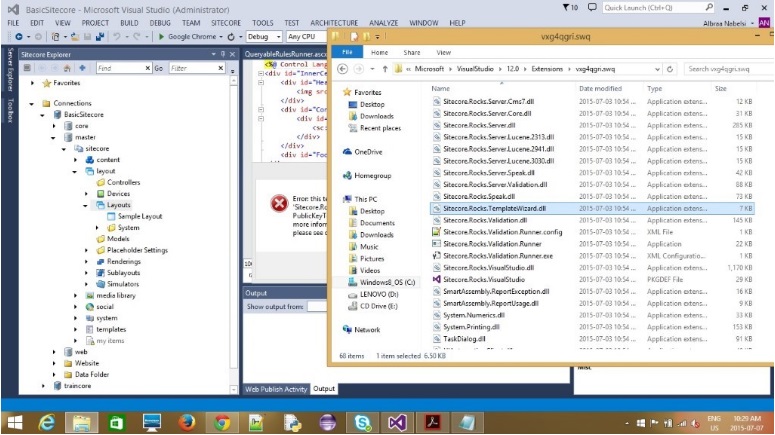Open the Sitecore Explorer window options dropdown

214,54
